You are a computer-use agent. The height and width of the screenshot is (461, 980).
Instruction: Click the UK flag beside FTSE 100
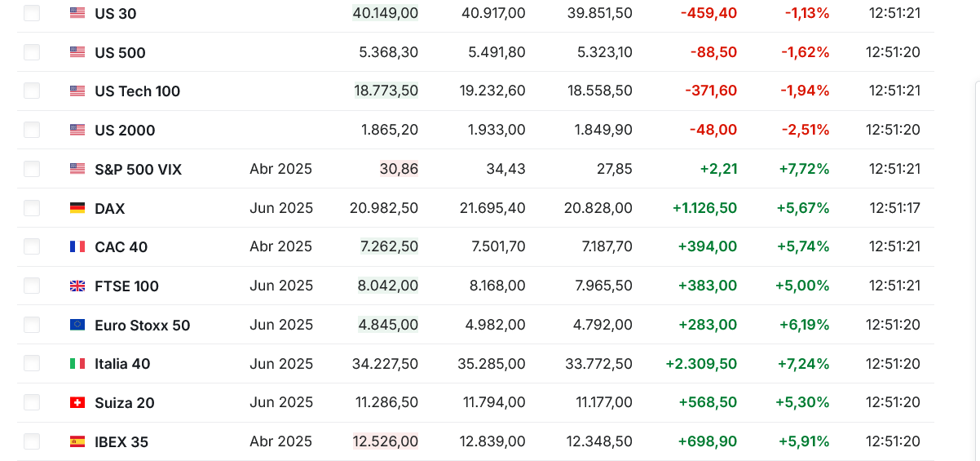point(77,286)
